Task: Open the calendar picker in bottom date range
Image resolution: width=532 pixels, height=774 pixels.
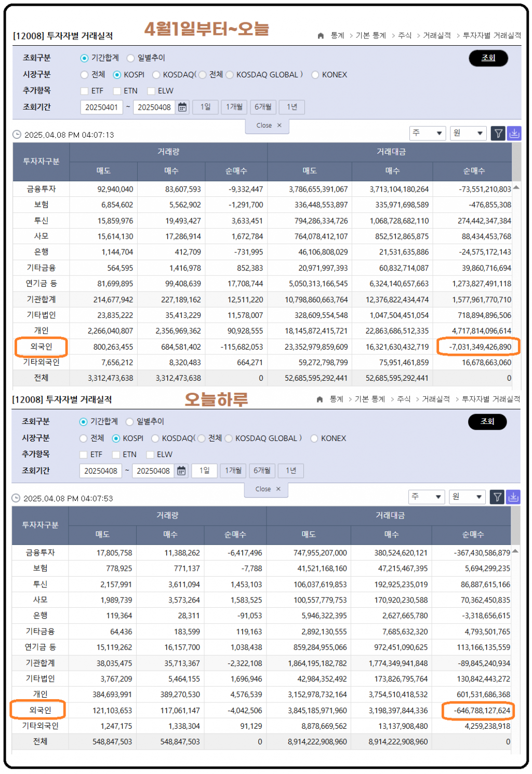Action: click(181, 471)
